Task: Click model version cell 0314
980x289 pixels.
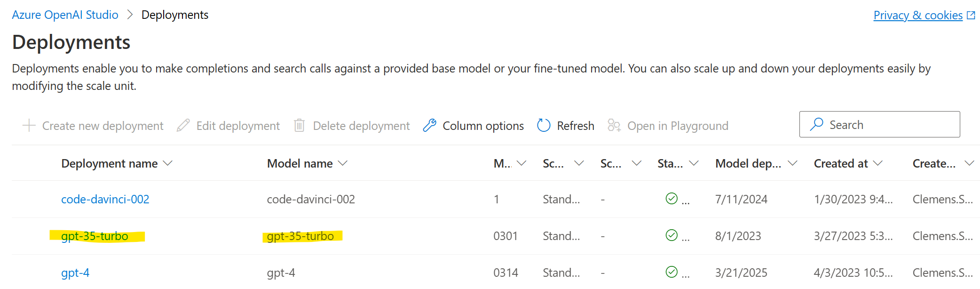Action: 506,273
